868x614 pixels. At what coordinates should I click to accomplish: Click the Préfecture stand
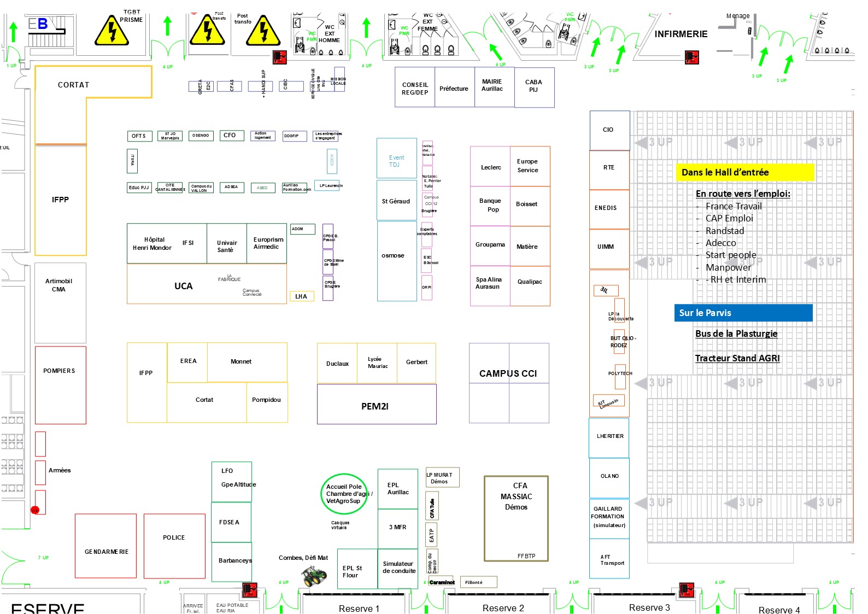coord(455,87)
